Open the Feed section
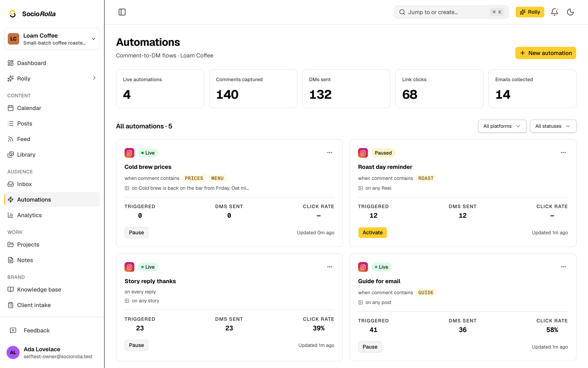This screenshot has width=588, height=368. 52,139
